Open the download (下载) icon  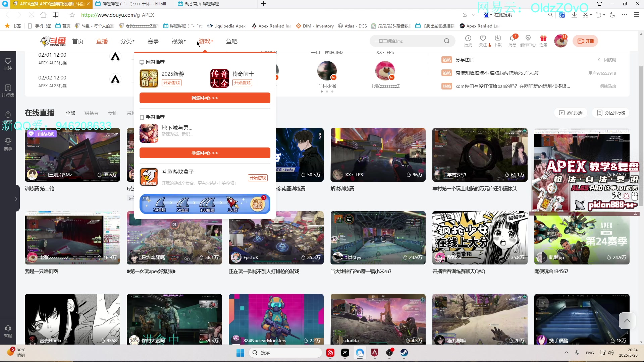(x=498, y=41)
